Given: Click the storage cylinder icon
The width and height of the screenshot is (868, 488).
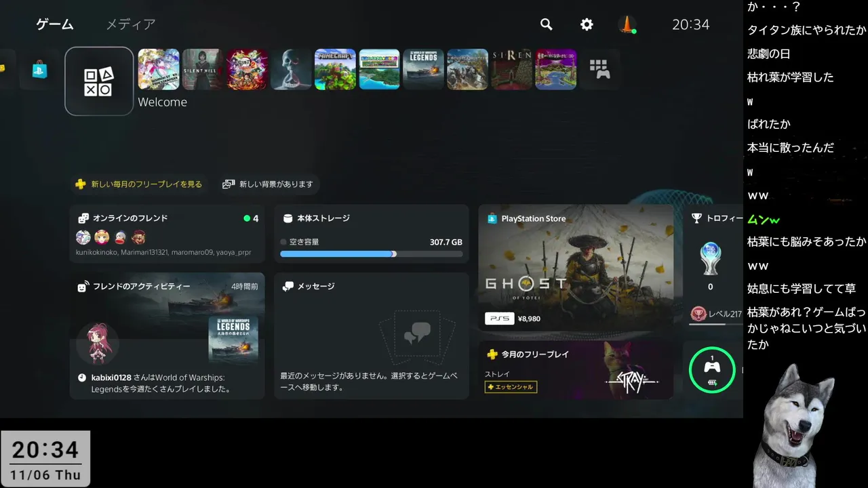Looking at the screenshot, I should 287,218.
